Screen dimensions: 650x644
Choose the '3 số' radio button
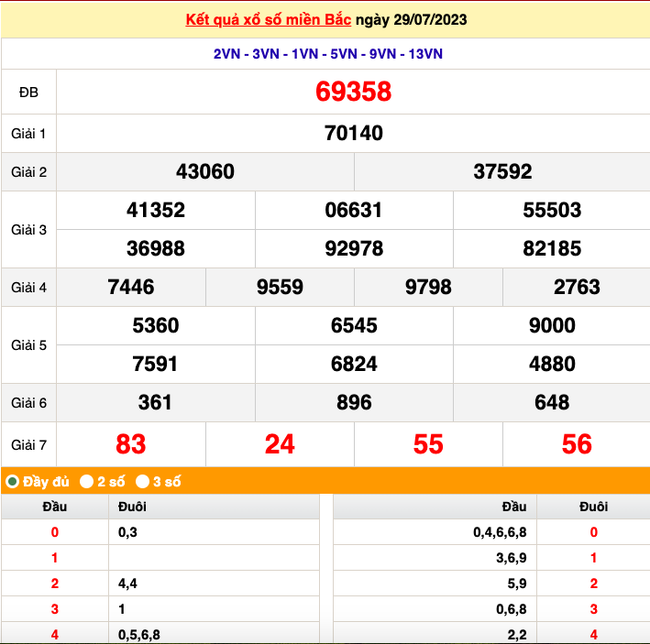(x=143, y=481)
